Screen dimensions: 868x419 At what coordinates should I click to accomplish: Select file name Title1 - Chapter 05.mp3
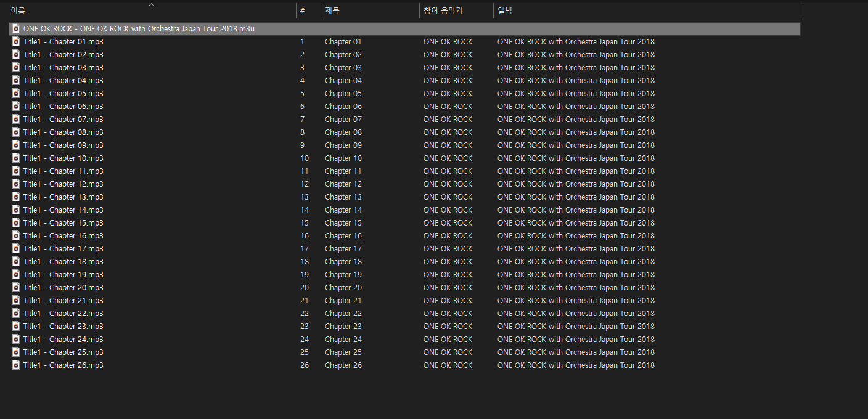point(63,94)
